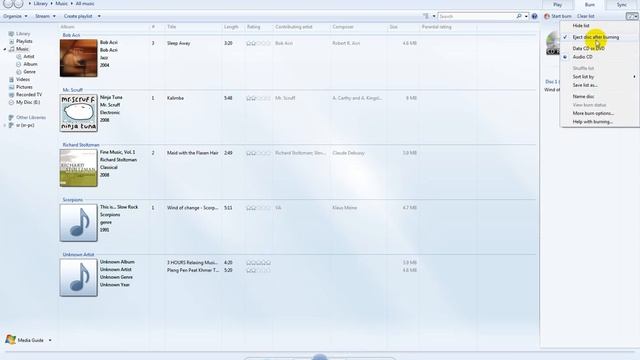This screenshot has height=360, width=640.
Task: Set star rating for Sleep Away
Action: tap(258, 43)
